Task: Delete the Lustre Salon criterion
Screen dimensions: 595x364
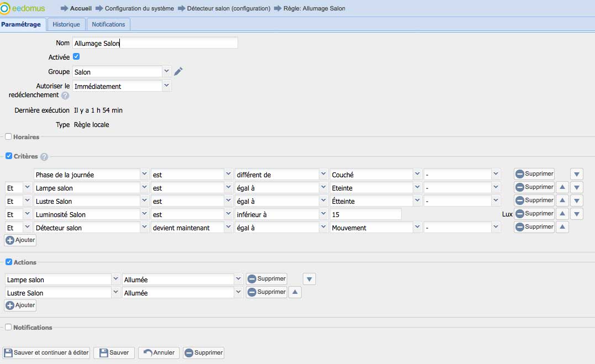Action: coord(534,201)
